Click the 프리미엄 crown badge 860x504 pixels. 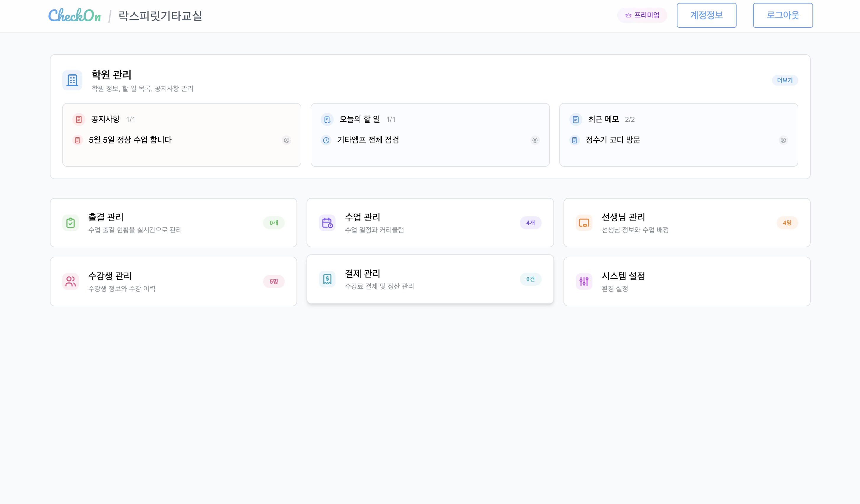pos(642,15)
